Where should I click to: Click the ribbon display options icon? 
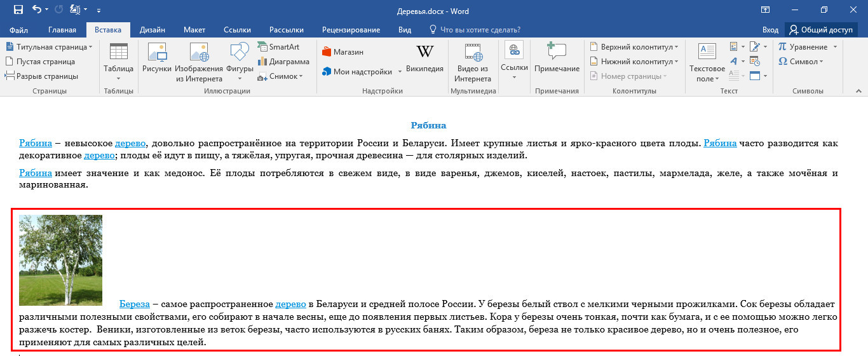click(x=764, y=10)
